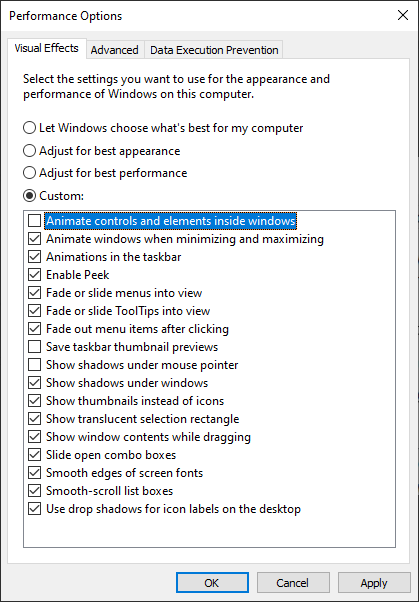Open the Data Execution Prevention tab
This screenshot has height=602, width=419.
click(214, 50)
